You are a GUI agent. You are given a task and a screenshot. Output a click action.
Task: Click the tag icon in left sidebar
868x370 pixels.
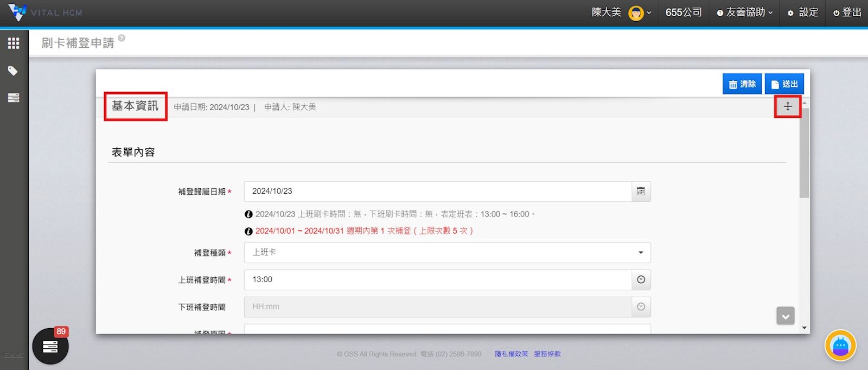tap(13, 71)
